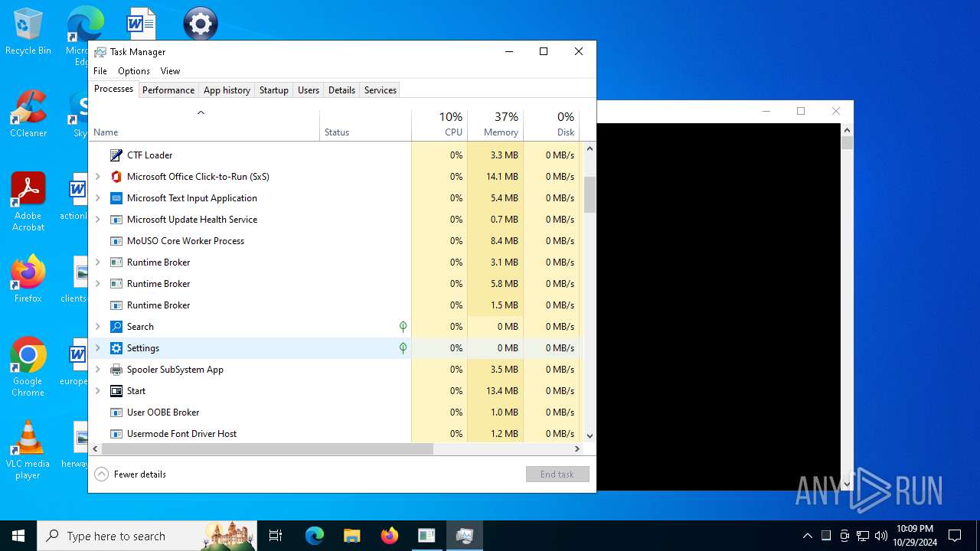Click the taskbar search box
Viewport: 980px width, 551px height.
tap(146, 536)
